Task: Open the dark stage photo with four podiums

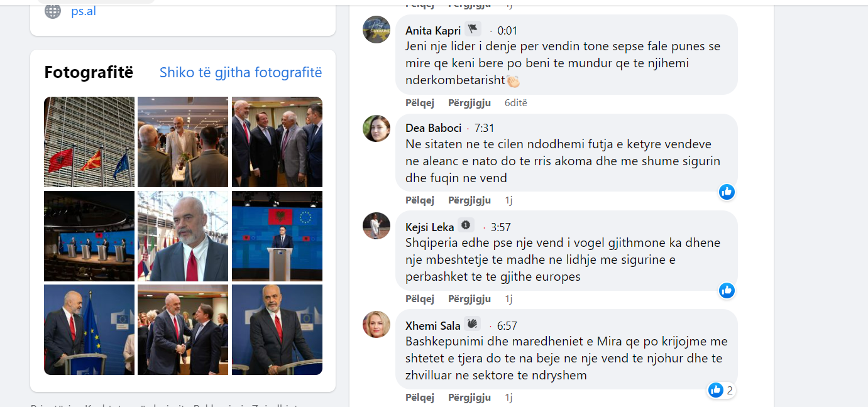Action: coord(89,236)
